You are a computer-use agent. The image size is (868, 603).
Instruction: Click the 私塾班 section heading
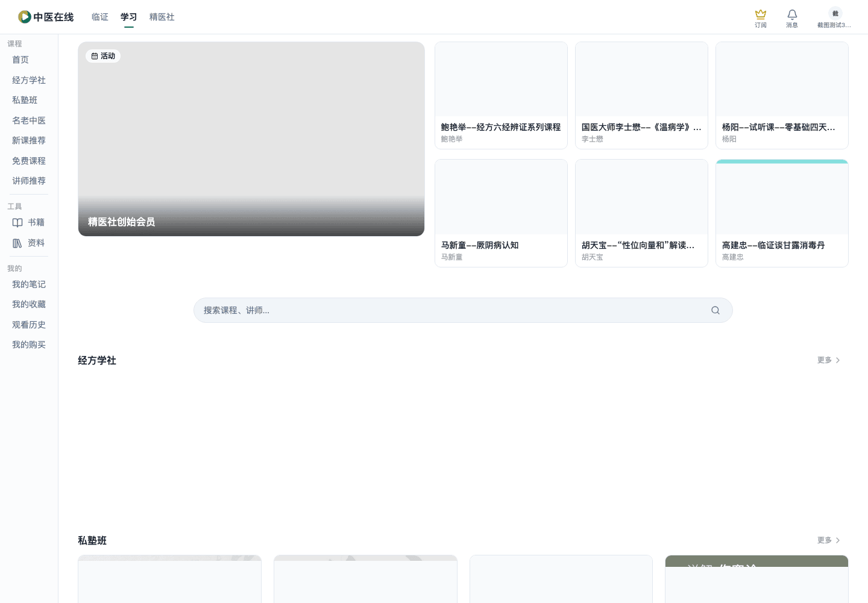(x=92, y=540)
